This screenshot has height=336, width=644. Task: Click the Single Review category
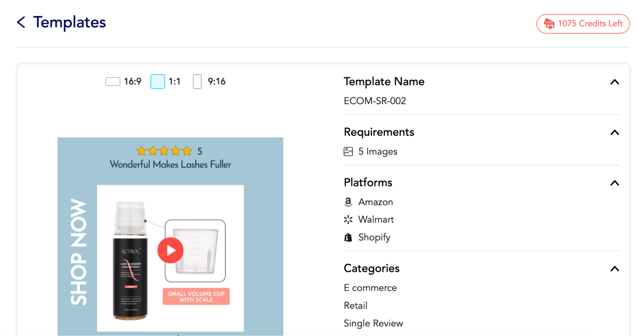click(373, 323)
